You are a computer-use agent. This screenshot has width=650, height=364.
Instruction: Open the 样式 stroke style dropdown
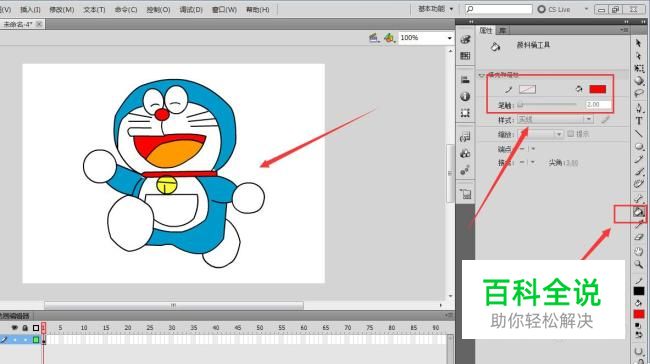click(x=555, y=119)
